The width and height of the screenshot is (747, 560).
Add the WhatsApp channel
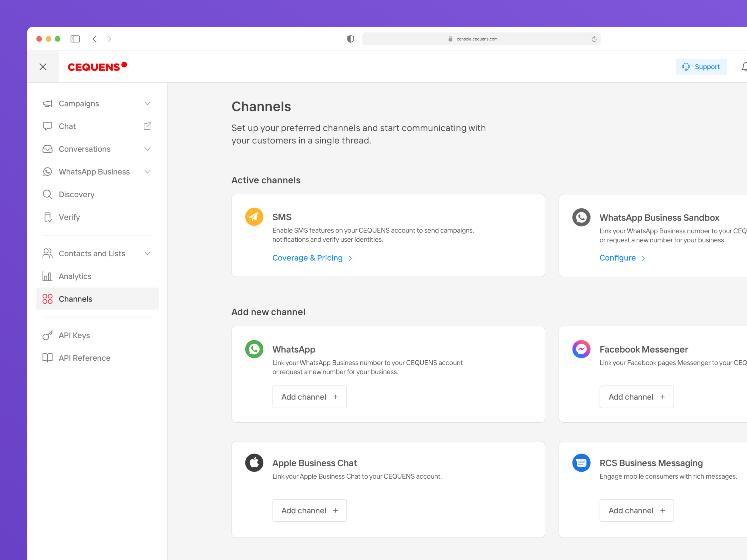(310, 397)
